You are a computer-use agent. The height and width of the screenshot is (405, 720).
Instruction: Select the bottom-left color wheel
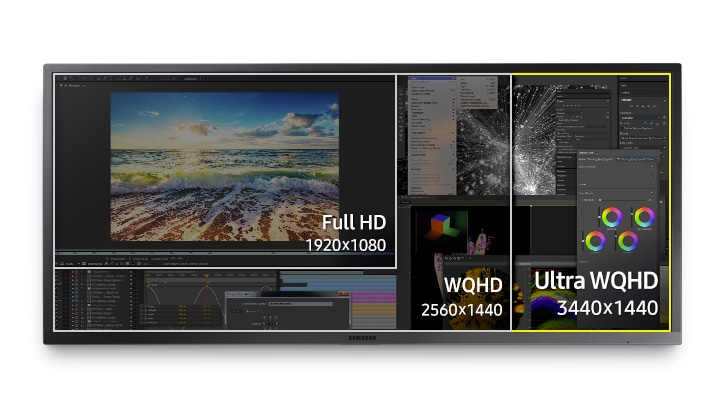[597, 241]
